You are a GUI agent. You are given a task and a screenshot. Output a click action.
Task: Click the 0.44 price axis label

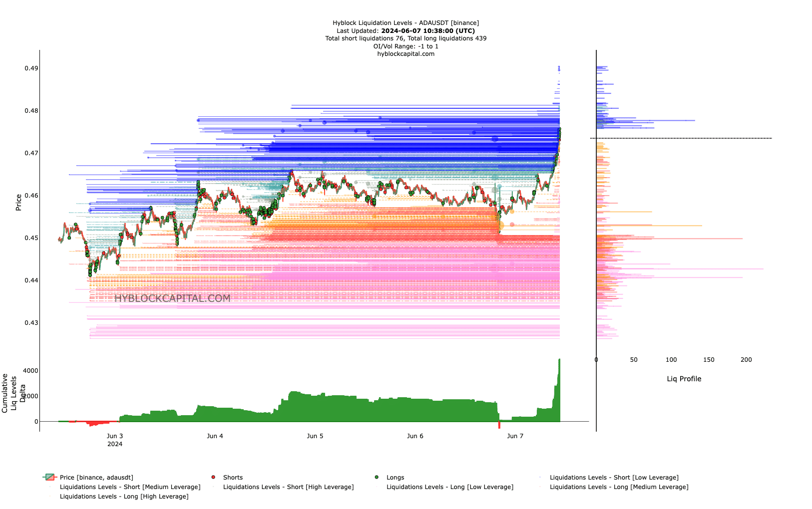(31, 280)
